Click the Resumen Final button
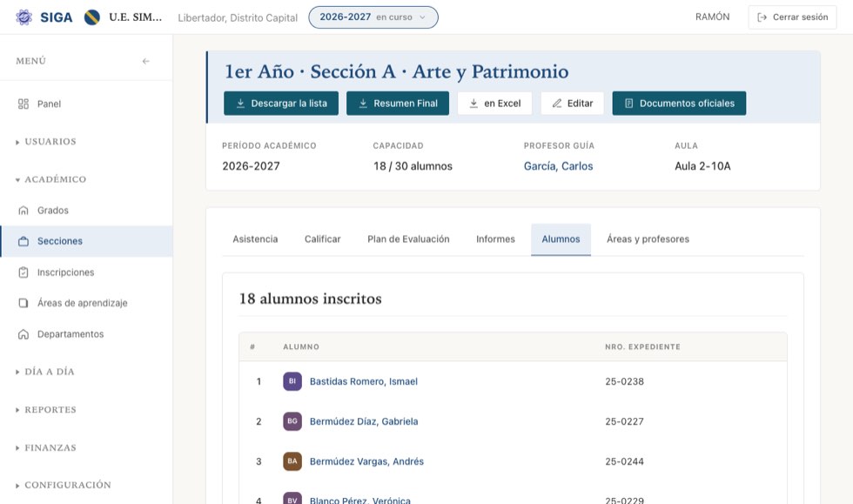Image resolution: width=853 pixels, height=504 pixels. pos(398,104)
